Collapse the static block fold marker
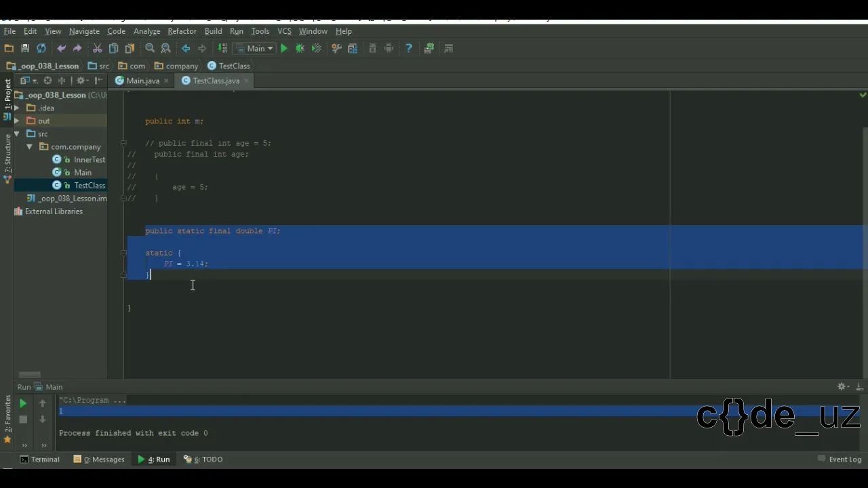Image resolution: width=868 pixels, height=488 pixels. (x=123, y=252)
